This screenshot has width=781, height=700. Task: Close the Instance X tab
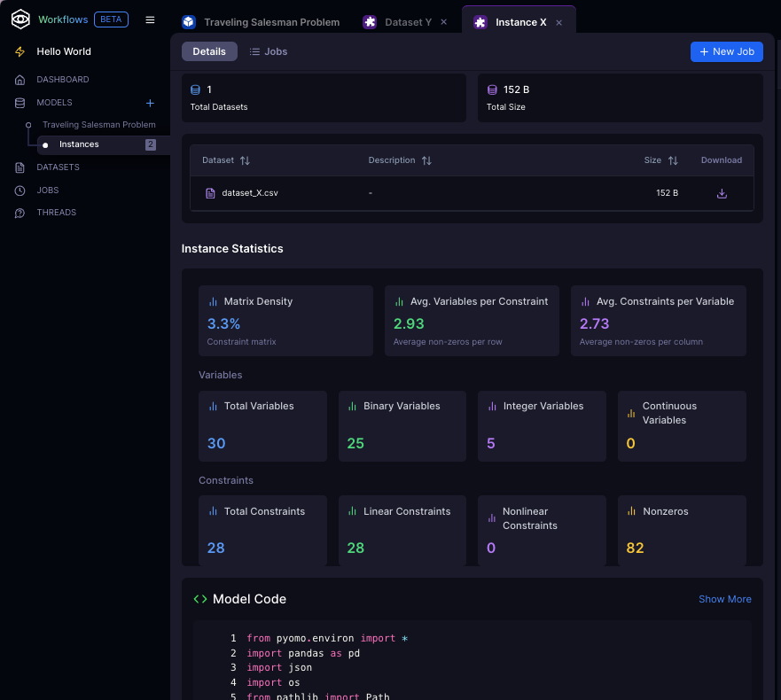click(558, 22)
